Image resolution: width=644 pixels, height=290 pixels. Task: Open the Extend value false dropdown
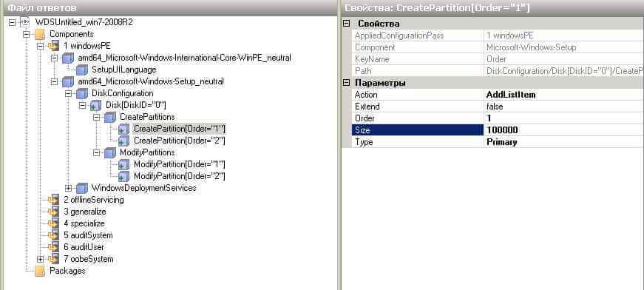pos(564,107)
